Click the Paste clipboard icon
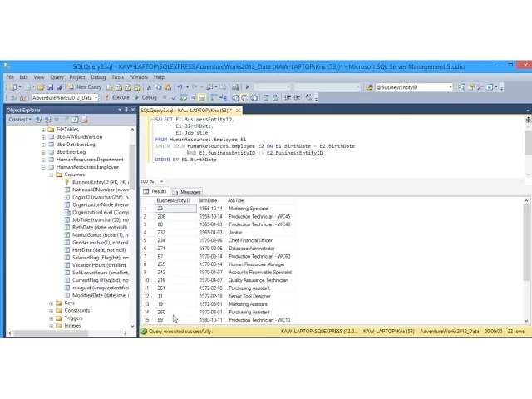This screenshot has height=399, width=532. (168, 87)
